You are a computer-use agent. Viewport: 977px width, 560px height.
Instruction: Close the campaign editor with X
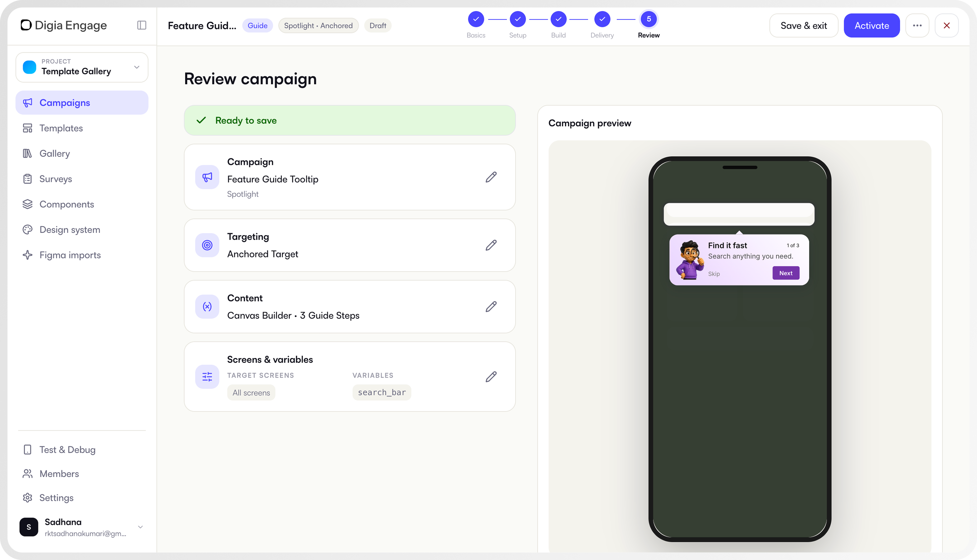tap(947, 25)
